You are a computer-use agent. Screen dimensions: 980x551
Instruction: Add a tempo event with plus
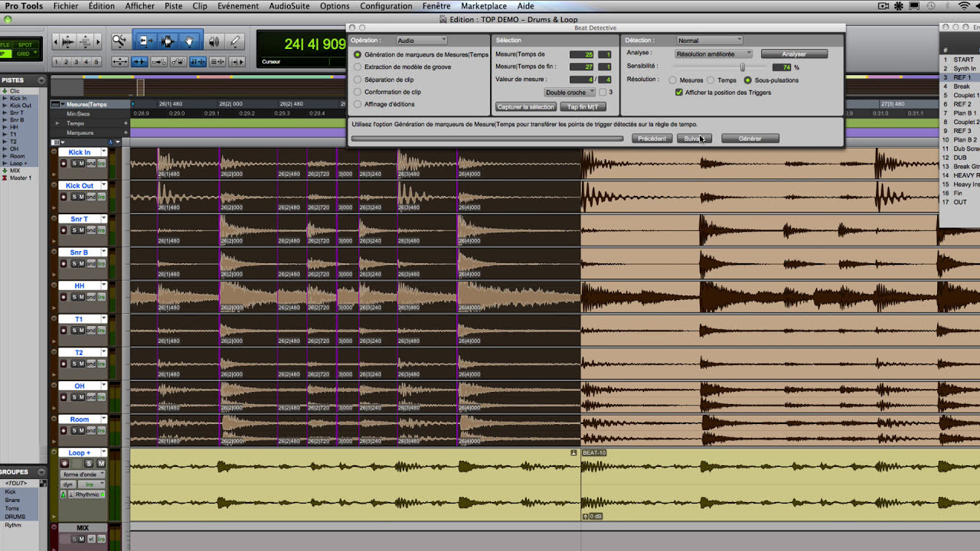point(126,123)
